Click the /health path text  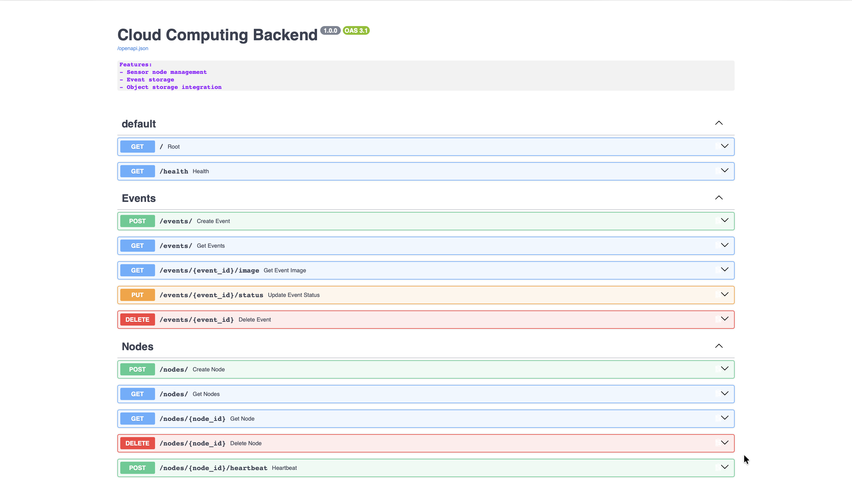pyautogui.click(x=174, y=171)
